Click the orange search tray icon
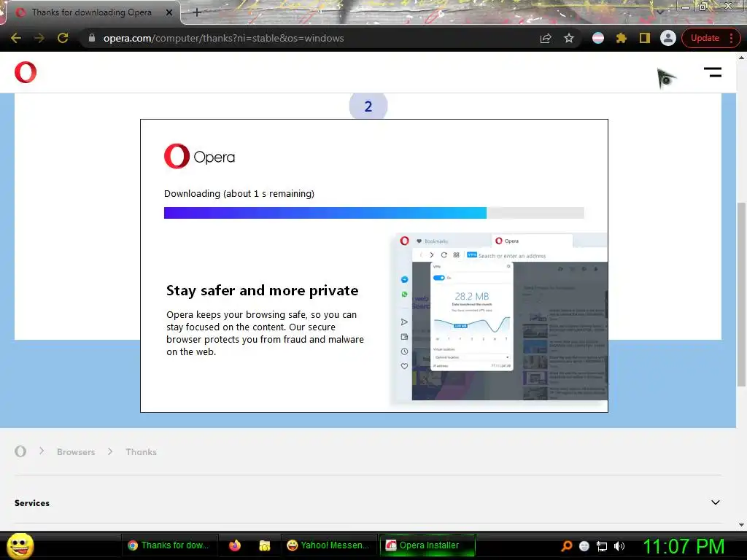Screen dimensions: 747x560 point(566,545)
